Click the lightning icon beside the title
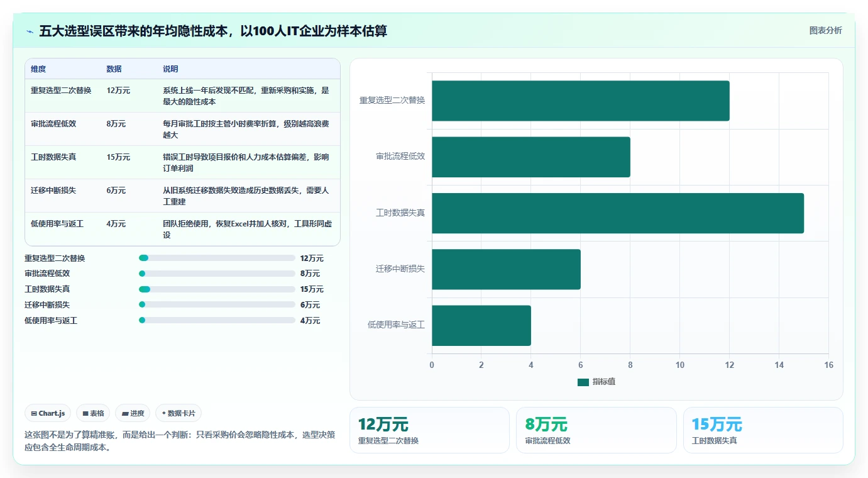This screenshot has height=478, width=868. (30, 31)
